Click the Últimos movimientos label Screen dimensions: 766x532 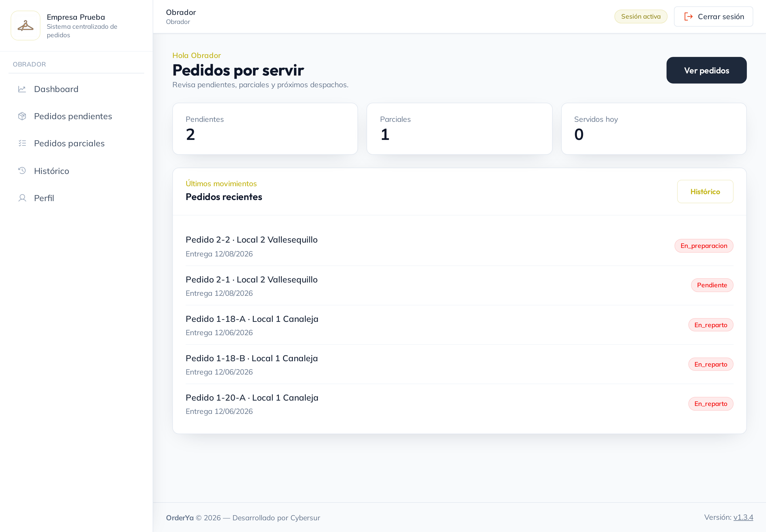tap(221, 184)
